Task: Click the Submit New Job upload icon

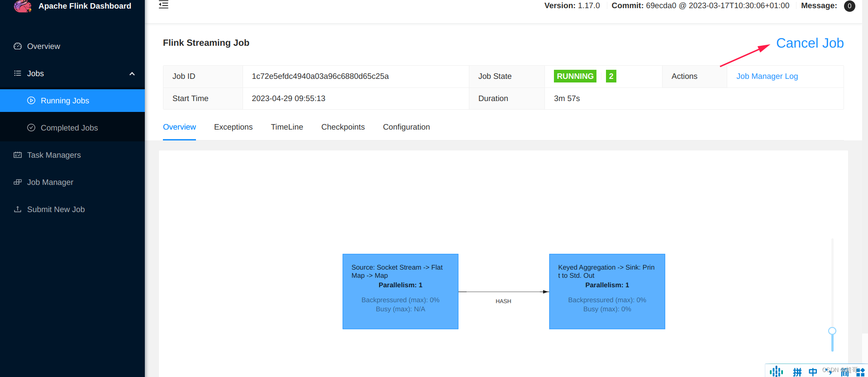Action: tap(18, 209)
